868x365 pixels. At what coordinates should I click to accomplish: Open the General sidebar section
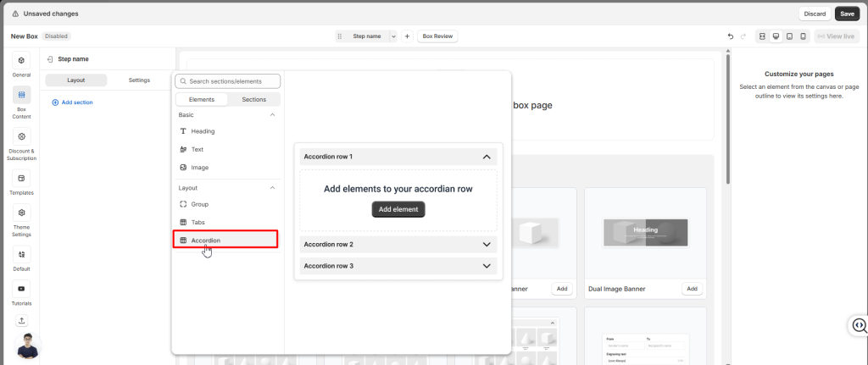[x=21, y=61]
